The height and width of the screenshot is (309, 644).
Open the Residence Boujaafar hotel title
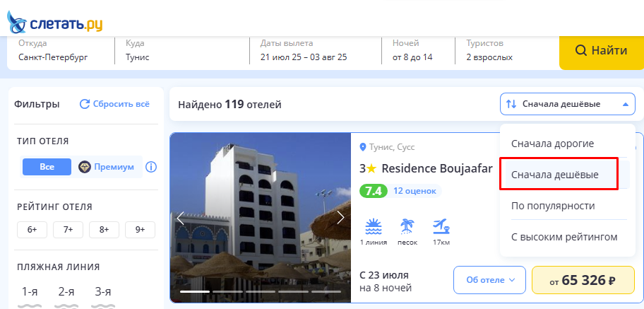tap(437, 168)
